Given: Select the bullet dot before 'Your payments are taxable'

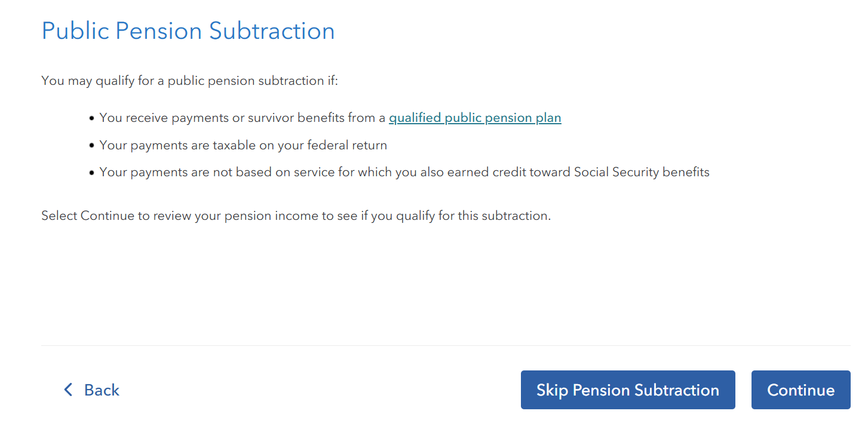Looking at the screenshot, I should pyautogui.click(x=91, y=146).
